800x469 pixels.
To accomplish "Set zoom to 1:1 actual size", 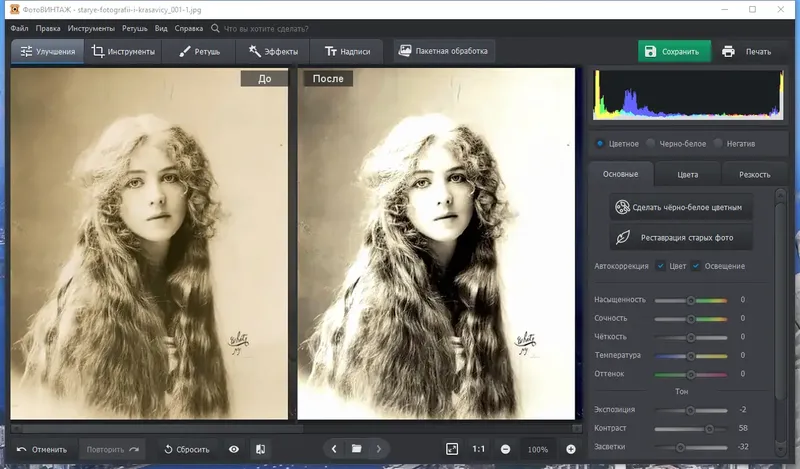I will click(x=479, y=449).
